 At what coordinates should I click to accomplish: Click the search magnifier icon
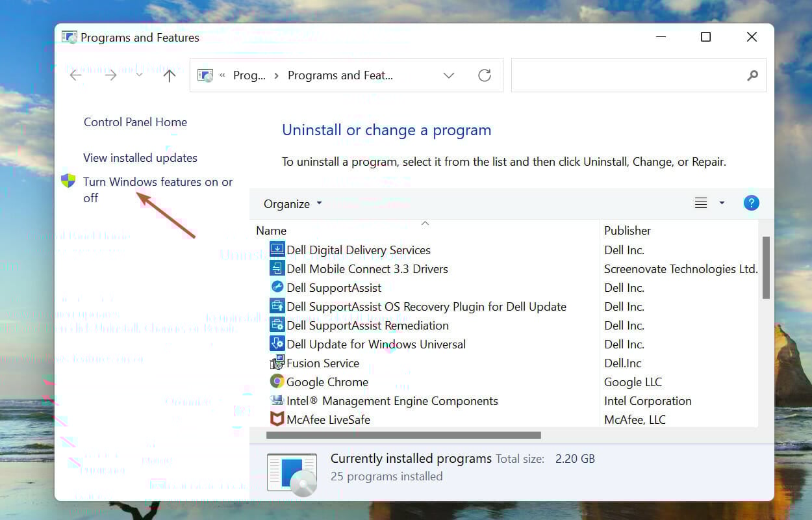point(752,75)
